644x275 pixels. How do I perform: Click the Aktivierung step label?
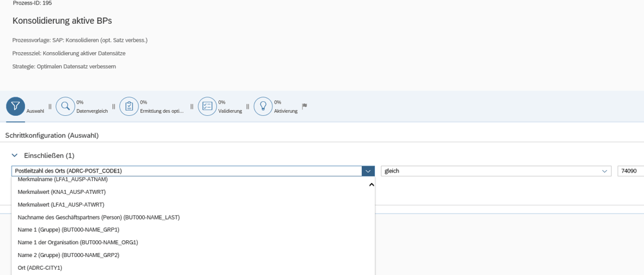click(285, 111)
